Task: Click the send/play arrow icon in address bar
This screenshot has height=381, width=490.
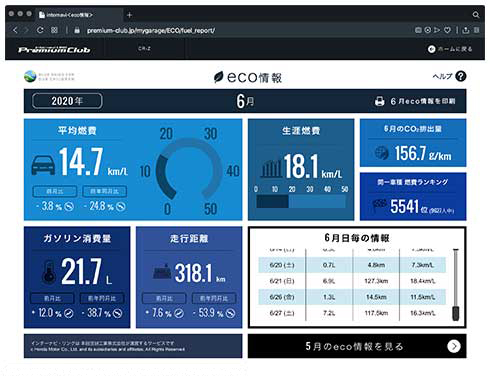Action: 437,30
